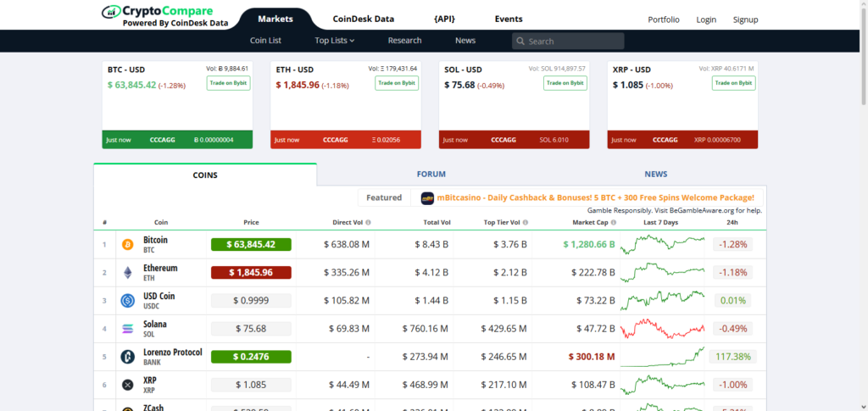
Task: Click the Ethereum price $ 1,845.96 button
Action: point(251,273)
